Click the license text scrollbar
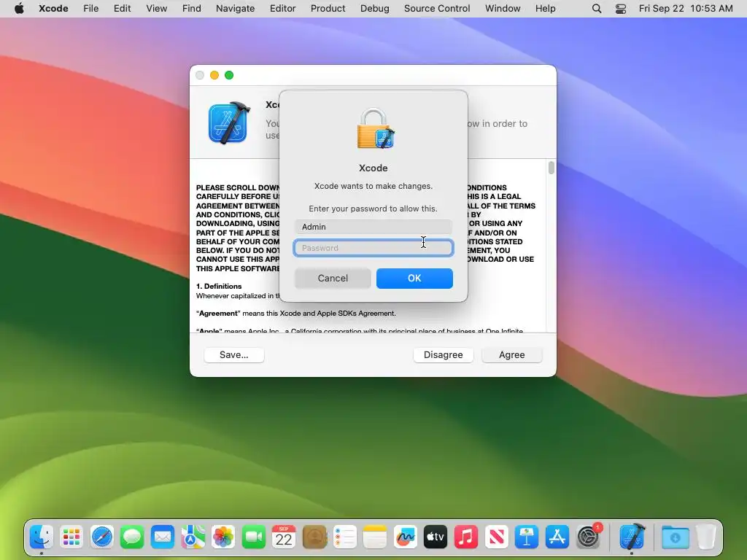The image size is (747, 560). pyautogui.click(x=551, y=168)
